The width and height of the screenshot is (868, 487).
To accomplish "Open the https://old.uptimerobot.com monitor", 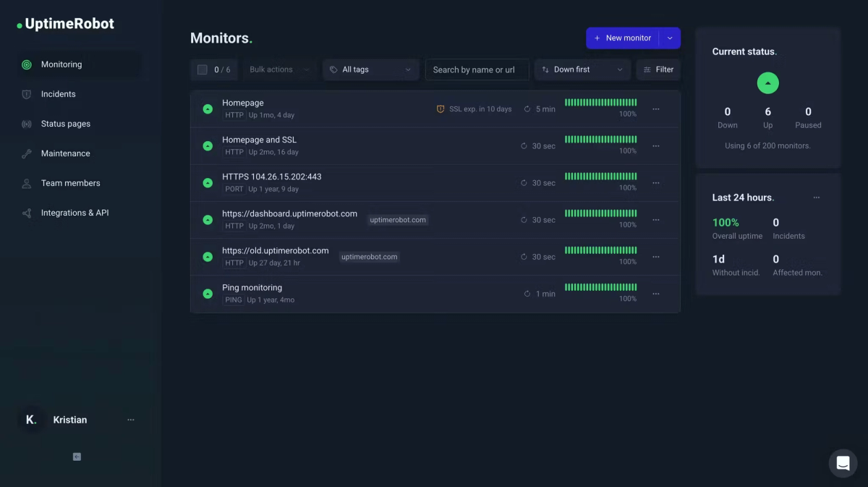I will coord(276,250).
